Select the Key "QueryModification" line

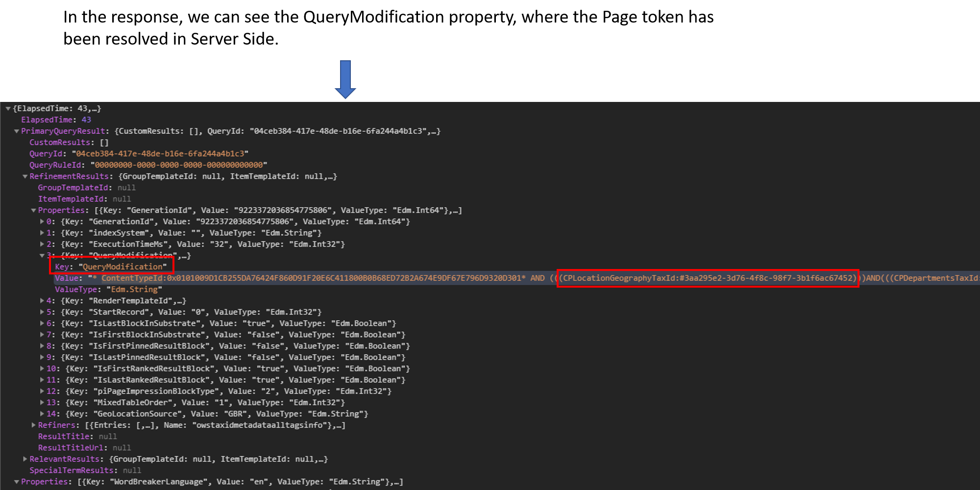point(111,267)
